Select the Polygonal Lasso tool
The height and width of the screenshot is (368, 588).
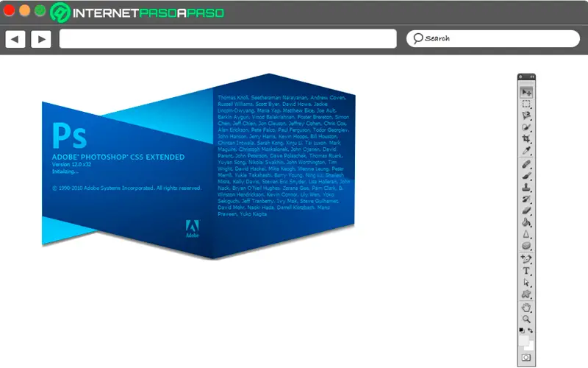526,116
